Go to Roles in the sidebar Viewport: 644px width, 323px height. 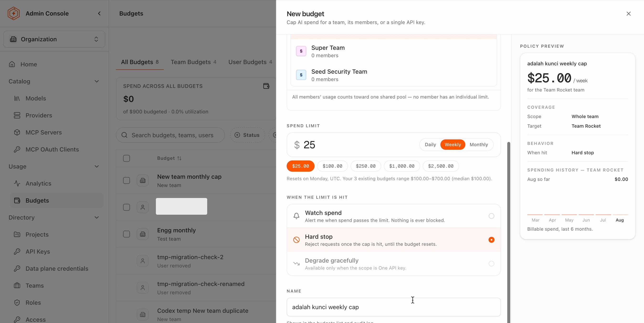(57, 302)
